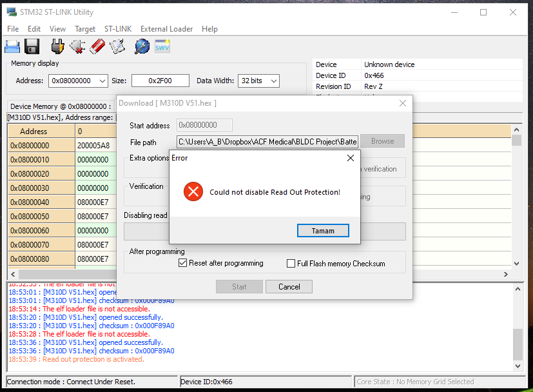Screen dimensions: 533x392
Task: Click the Size input field
Action: 160,81
